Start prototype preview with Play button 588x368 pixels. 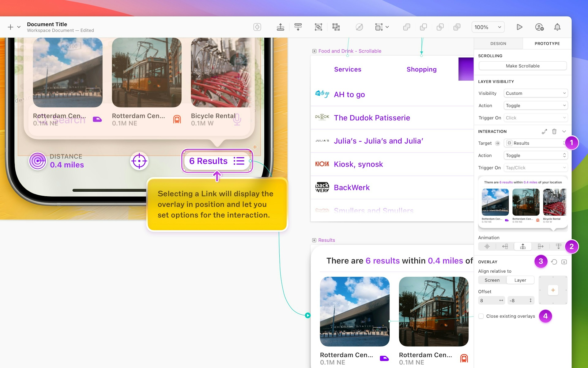pyautogui.click(x=519, y=27)
